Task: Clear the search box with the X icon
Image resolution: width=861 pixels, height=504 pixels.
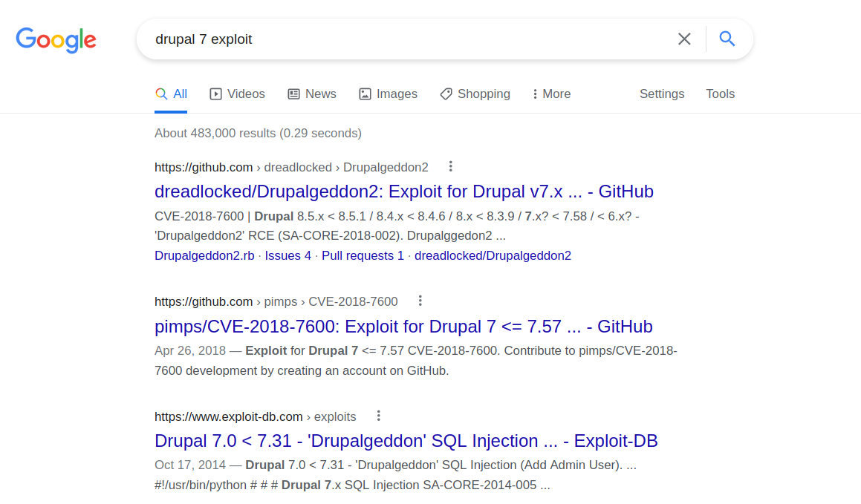Action: [x=684, y=39]
